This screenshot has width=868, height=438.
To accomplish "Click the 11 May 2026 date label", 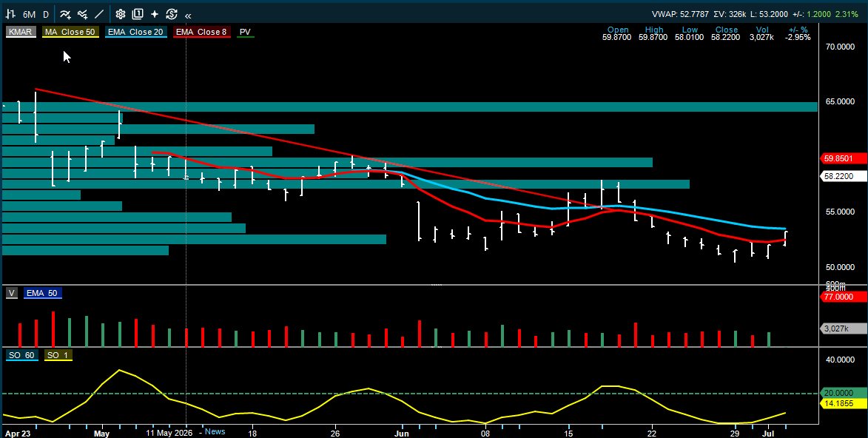I will [169, 433].
